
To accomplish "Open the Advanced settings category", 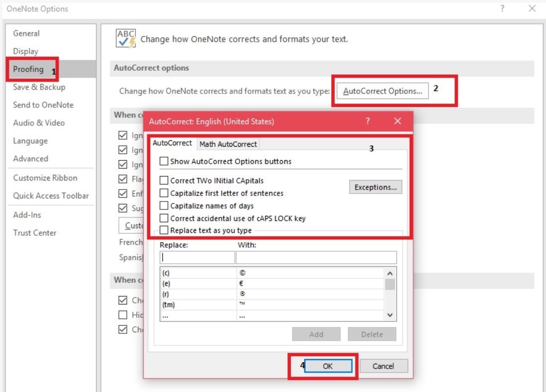I will pyautogui.click(x=31, y=159).
